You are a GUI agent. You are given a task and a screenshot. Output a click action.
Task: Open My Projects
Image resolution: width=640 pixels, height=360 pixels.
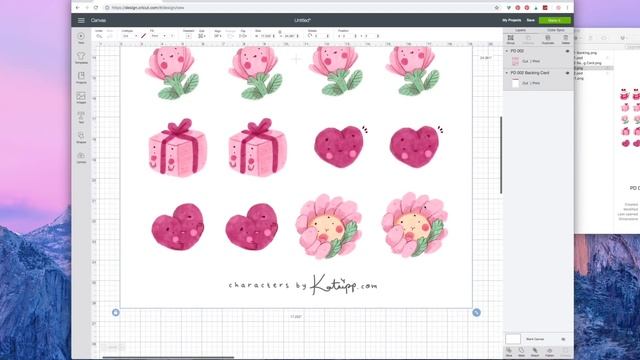pos(511,20)
